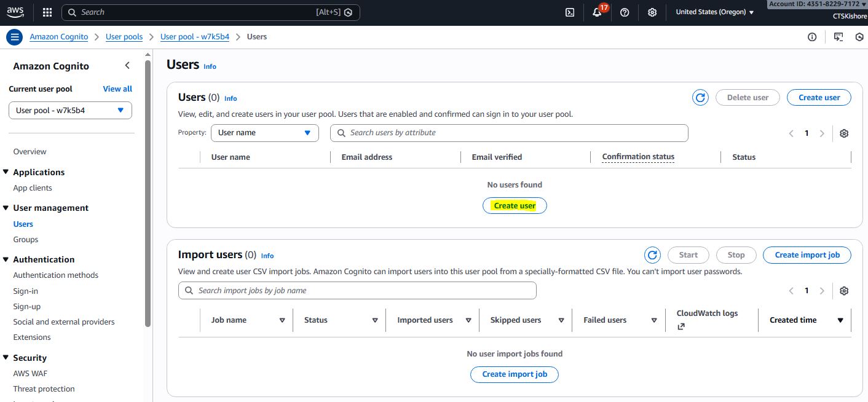The width and height of the screenshot is (868, 402).
Task: Open the AWS services grid menu
Action: (x=47, y=12)
